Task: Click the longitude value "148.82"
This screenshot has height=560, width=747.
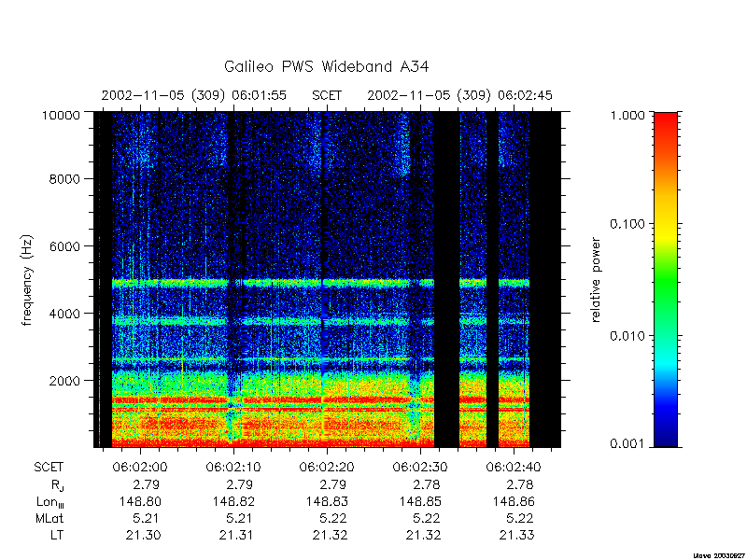Action: click(233, 501)
